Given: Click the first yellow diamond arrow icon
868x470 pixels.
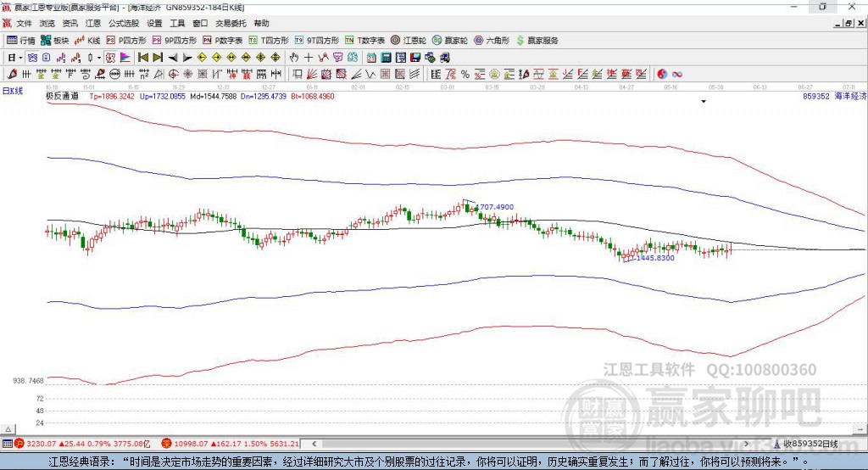Looking at the screenshot, I should 202,58.
